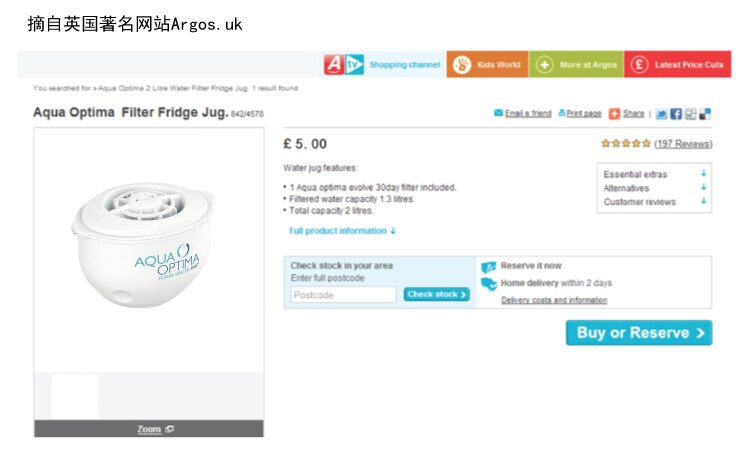Click the orange Share plus icon
This screenshot has height=450, width=750.
coord(615,114)
